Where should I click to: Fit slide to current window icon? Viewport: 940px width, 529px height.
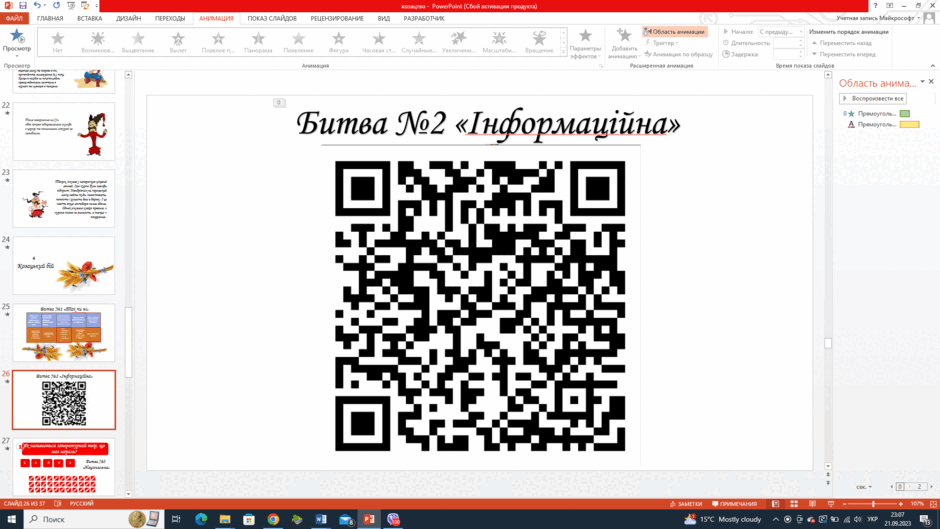point(932,504)
